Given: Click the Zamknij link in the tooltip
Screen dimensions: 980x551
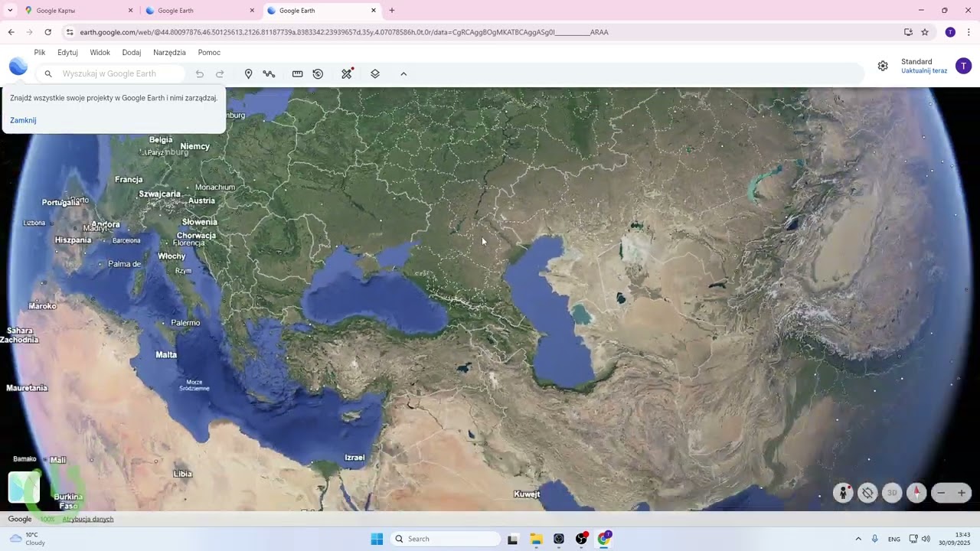Looking at the screenshot, I should (23, 120).
